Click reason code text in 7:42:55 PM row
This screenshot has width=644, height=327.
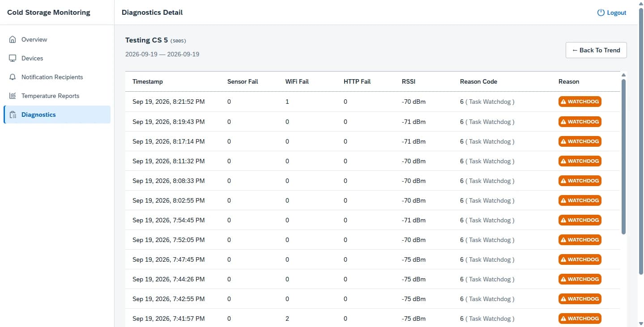pyautogui.click(x=487, y=299)
